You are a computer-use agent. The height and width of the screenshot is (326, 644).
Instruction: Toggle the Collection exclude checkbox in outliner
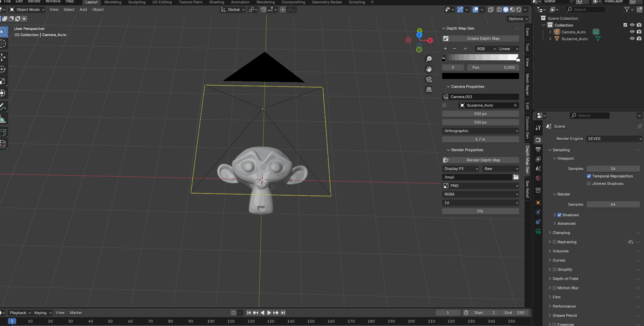click(625, 25)
